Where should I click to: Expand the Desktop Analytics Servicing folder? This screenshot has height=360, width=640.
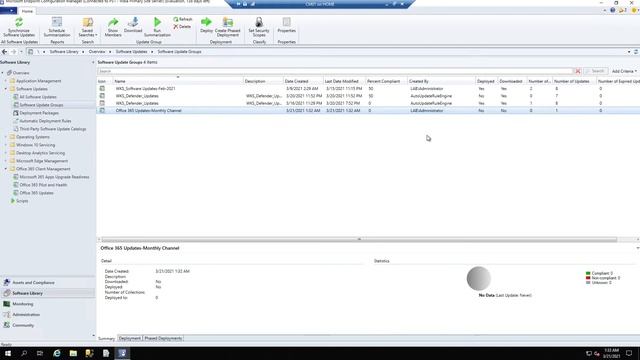pyautogui.click(x=6, y=153)
